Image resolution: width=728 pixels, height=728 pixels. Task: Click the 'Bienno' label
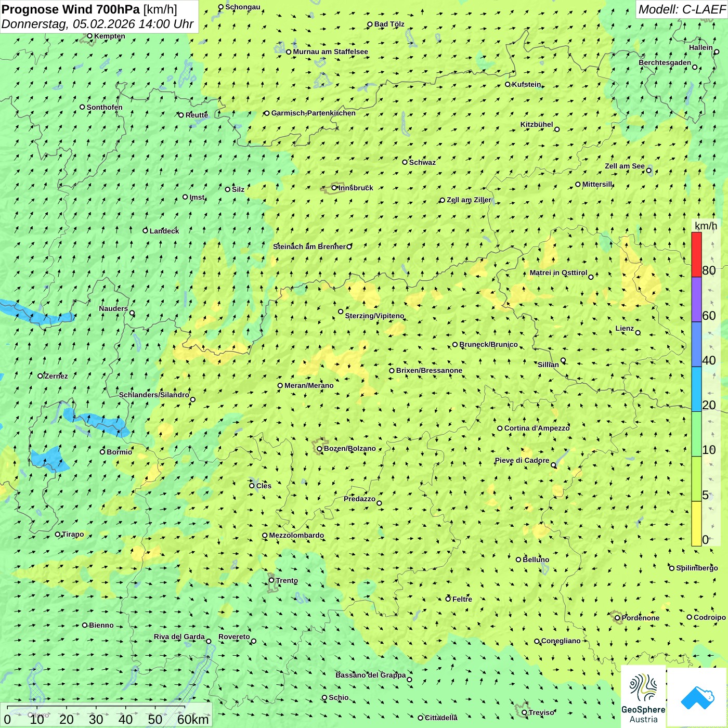click(x=101, y=625)
